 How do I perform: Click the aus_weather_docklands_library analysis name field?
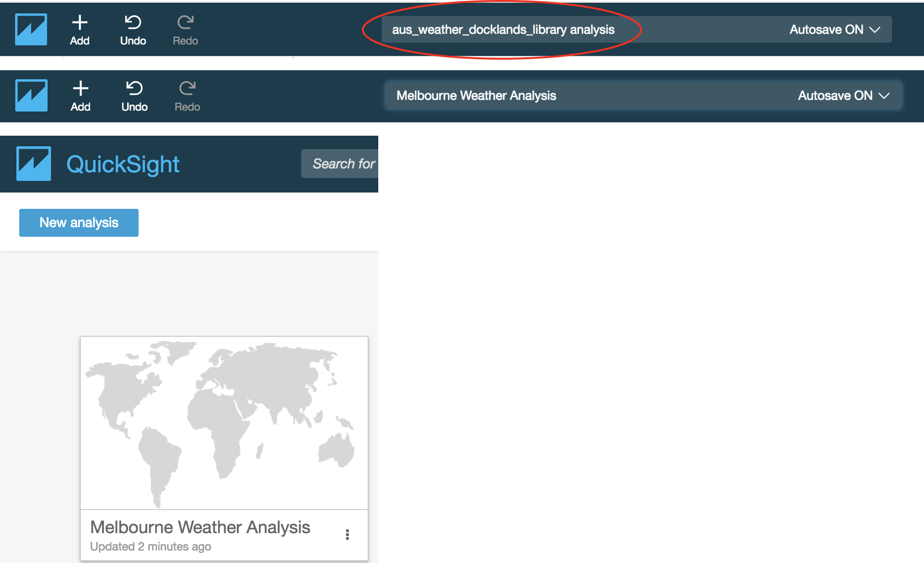point(503,29)
